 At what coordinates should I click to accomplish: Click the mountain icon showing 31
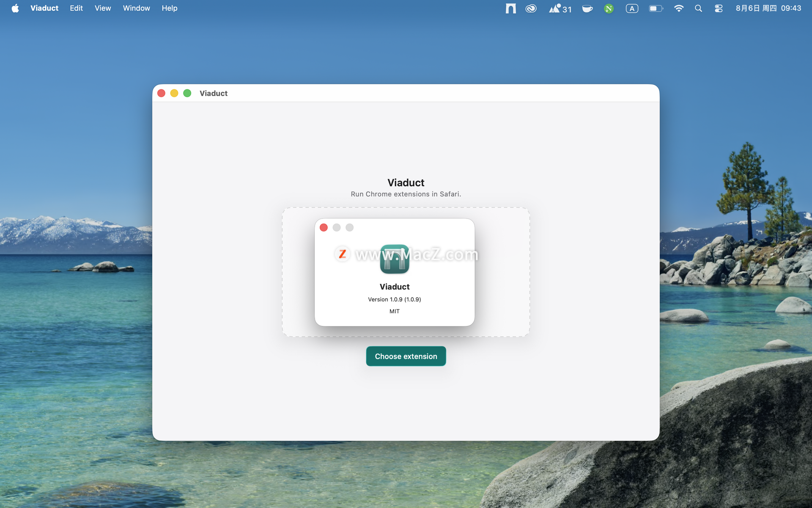[x=560, y=8]
